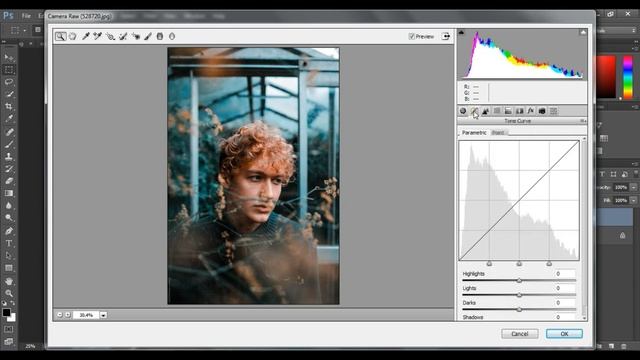Click zoom in plus button

coord(68,315)
